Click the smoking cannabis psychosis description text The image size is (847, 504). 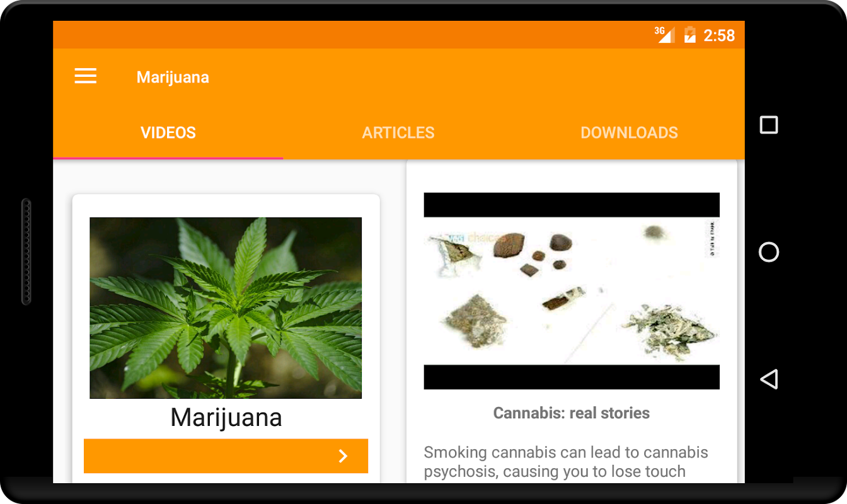(566, 462)
